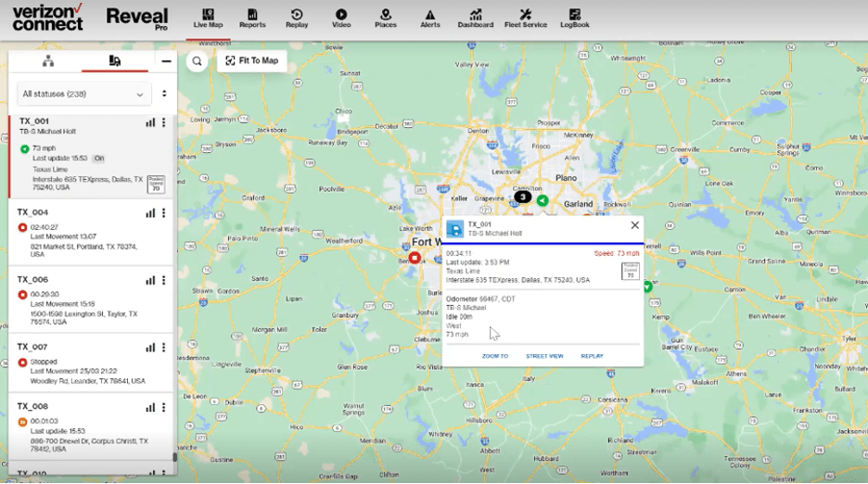The image size is (868, 484).
Task: Open TX_004 bar chart stats icon
Action: coord(150,213)
